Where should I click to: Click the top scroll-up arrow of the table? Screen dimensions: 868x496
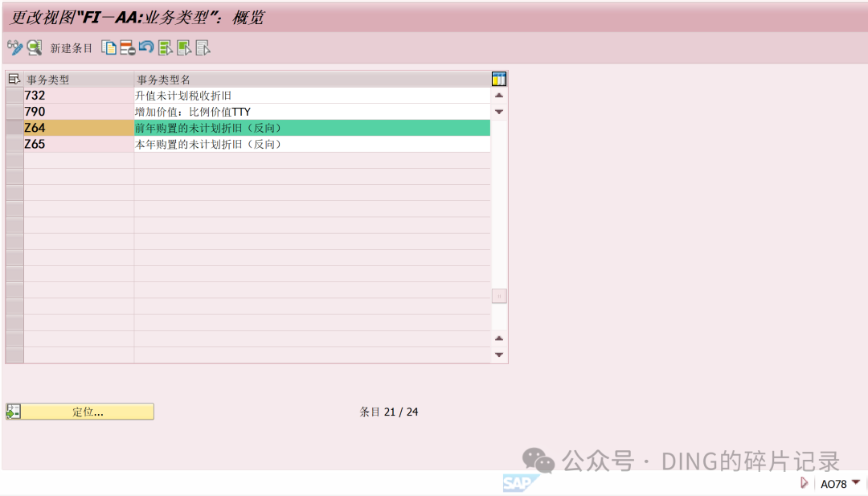pos(499,95)
